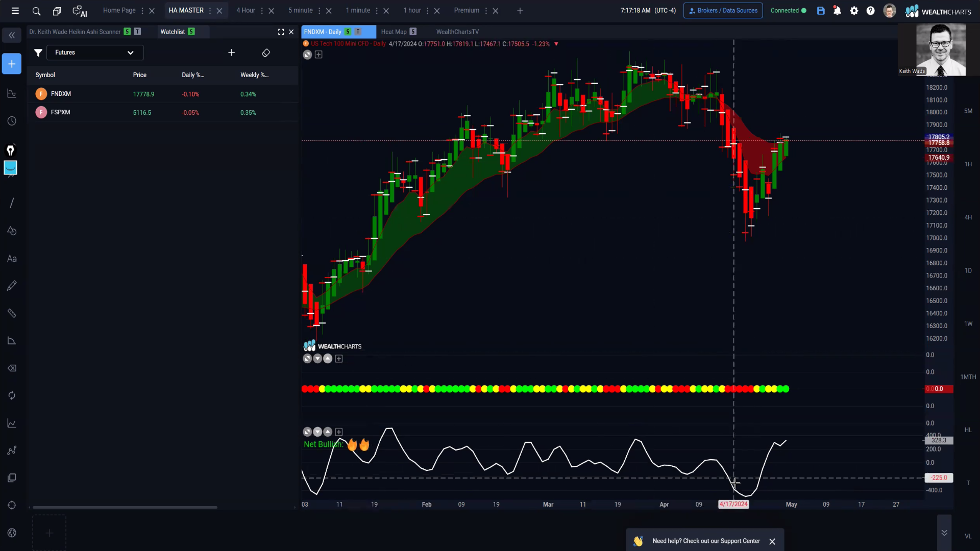Image resolution: width=980 pixels, height=551 pixels.
Task: Click the refresh sync icon in sidebar
Action: [12, 395]
